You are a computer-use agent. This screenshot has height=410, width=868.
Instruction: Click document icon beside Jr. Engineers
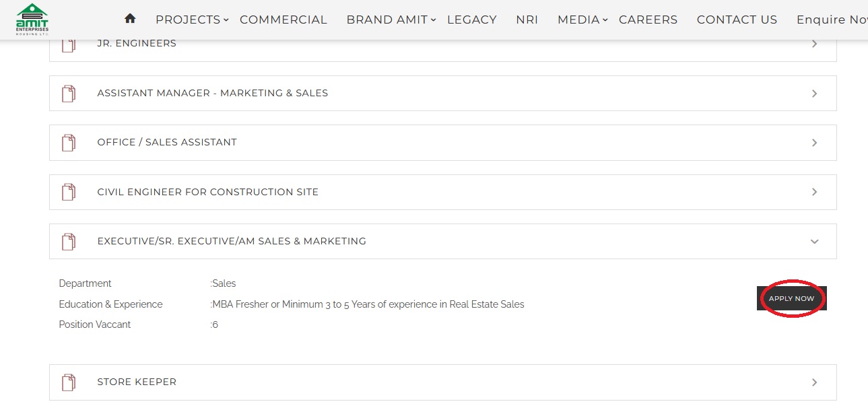point(69,44)
